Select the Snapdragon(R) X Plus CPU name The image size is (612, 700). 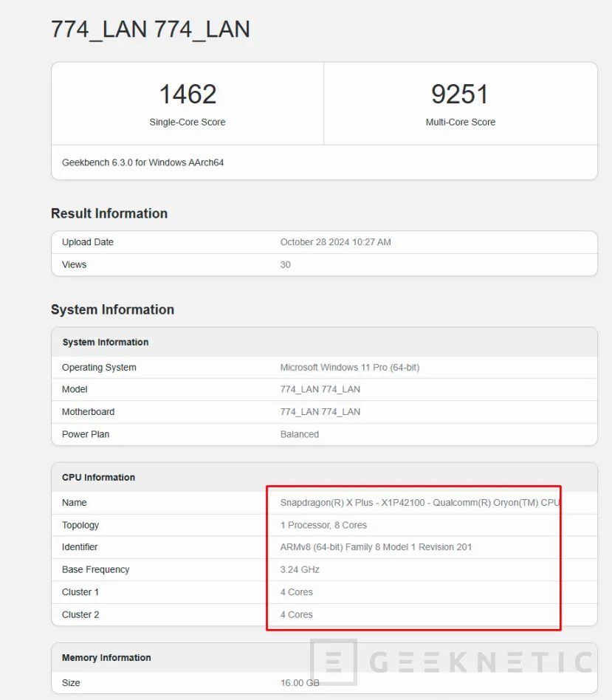point(419,503)
